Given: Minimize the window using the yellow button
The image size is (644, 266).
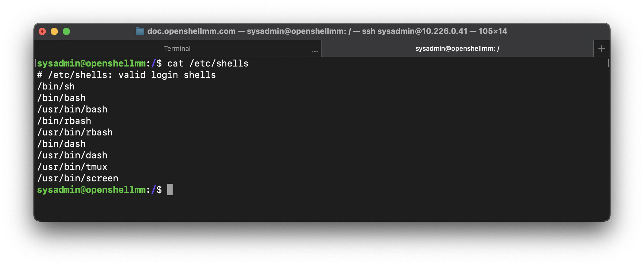Looking at the screenshot, I should click(x=54, y=31).
